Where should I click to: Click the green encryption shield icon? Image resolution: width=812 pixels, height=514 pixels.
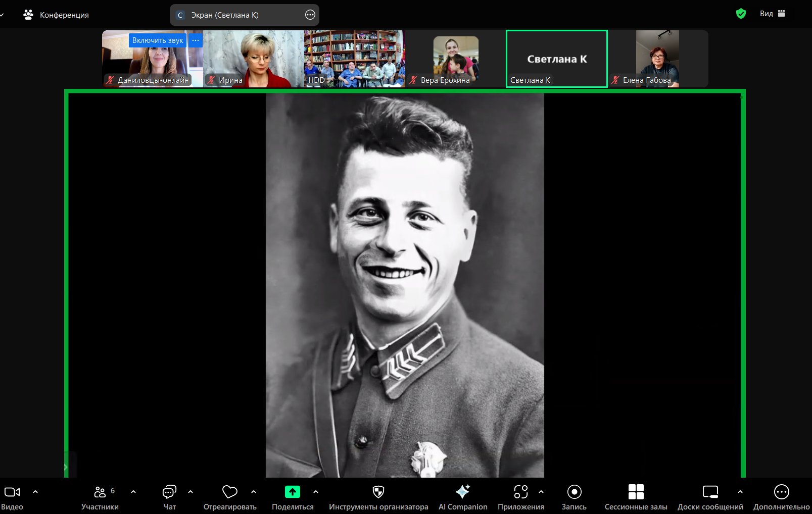tap(741, 14)
